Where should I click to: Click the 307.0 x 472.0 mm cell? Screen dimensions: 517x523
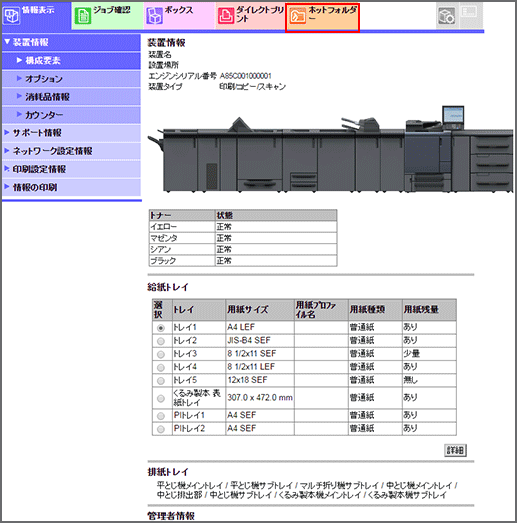coord(260,397)
